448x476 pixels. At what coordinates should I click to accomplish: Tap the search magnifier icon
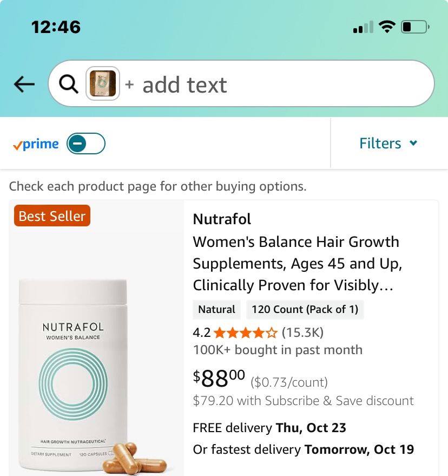(68, 84)
